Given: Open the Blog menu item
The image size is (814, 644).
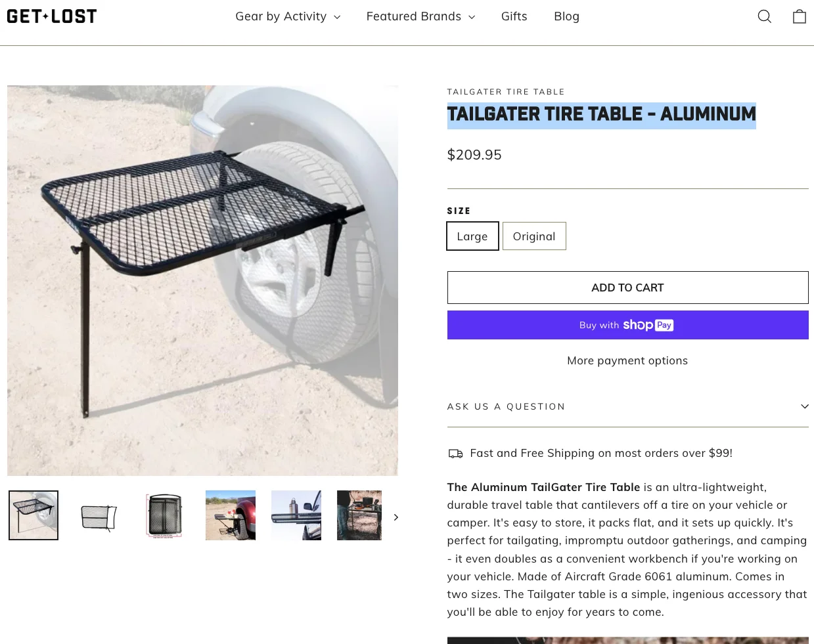Looking at the screenshot, I should coord(566,16).
